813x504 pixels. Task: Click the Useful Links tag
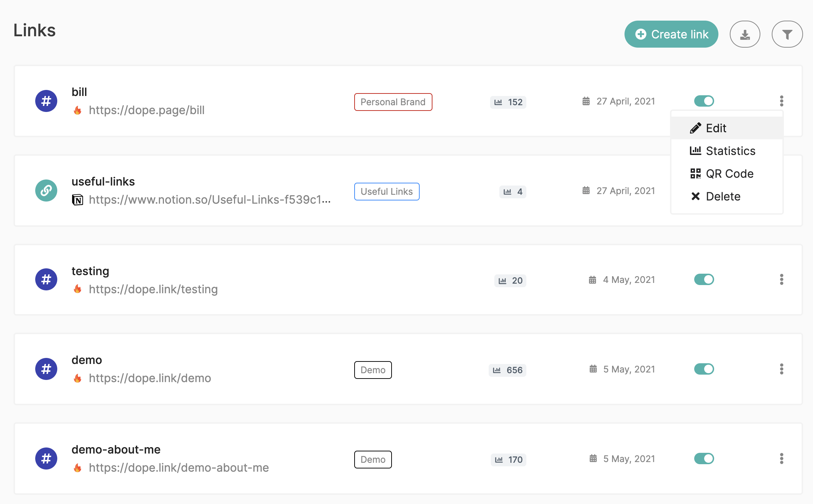pyautogui.click(x=387, y=192)
